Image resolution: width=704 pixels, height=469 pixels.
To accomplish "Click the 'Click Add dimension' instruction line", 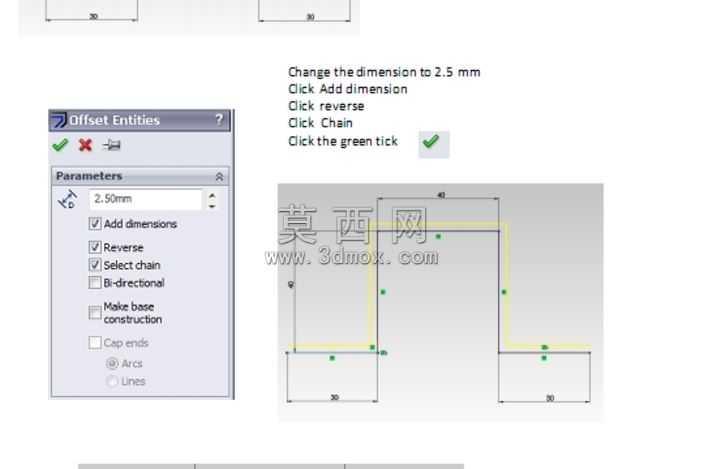I will tap(348, 89).
